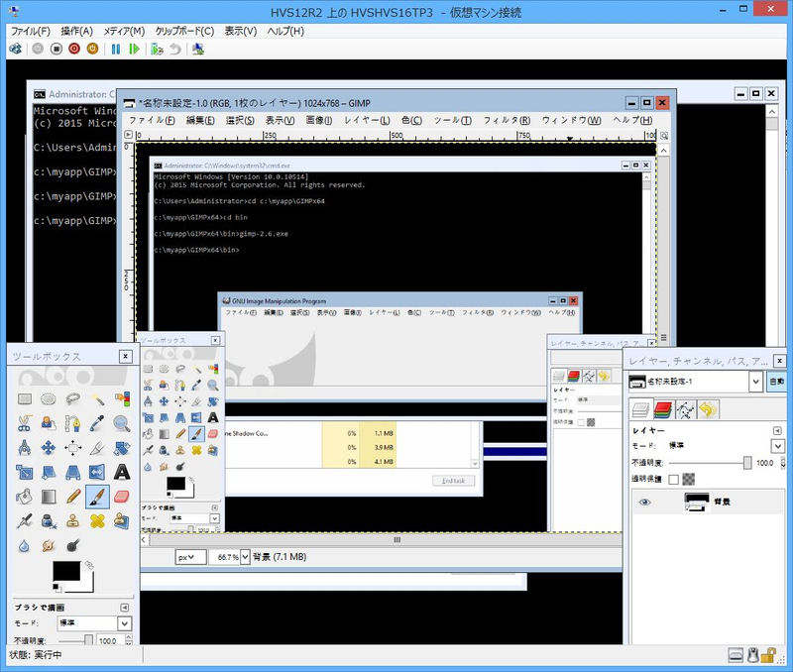The width and height of the screenshot is (793, 672).
Task: Select the Ellipse Select tool in large Toolbox
Action: click(x=49, y=399)
